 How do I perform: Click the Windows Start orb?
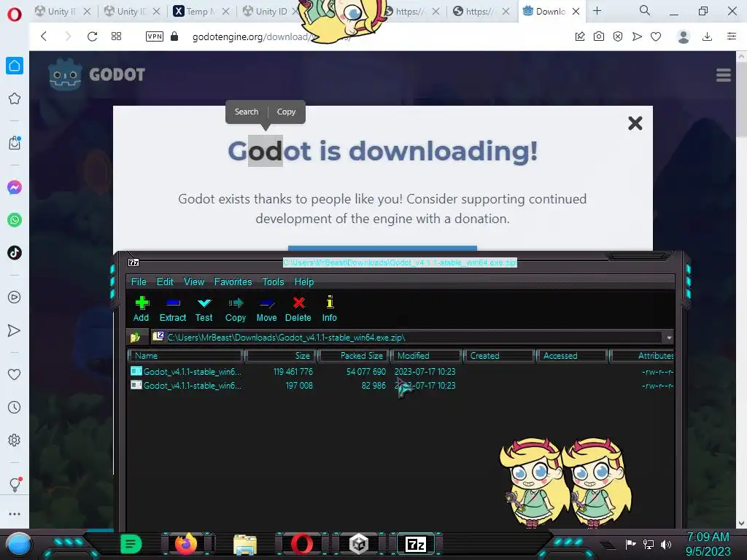tap(20, 544)
